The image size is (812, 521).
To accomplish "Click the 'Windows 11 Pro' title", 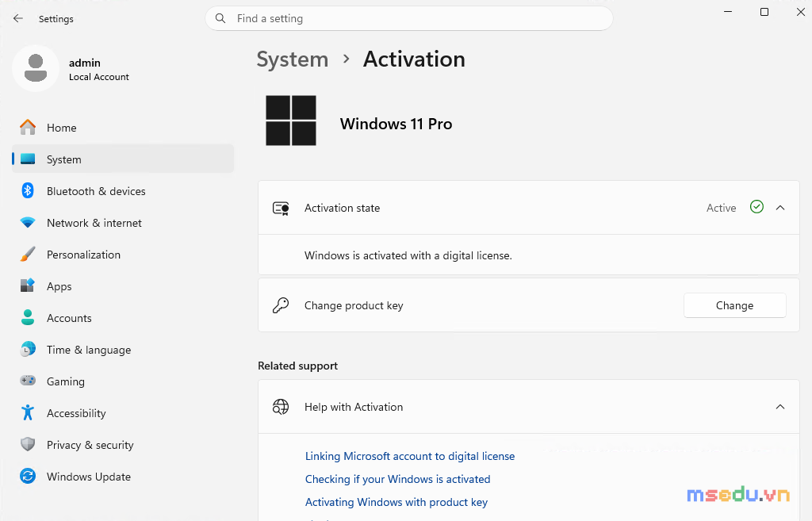I will [396, 124].
